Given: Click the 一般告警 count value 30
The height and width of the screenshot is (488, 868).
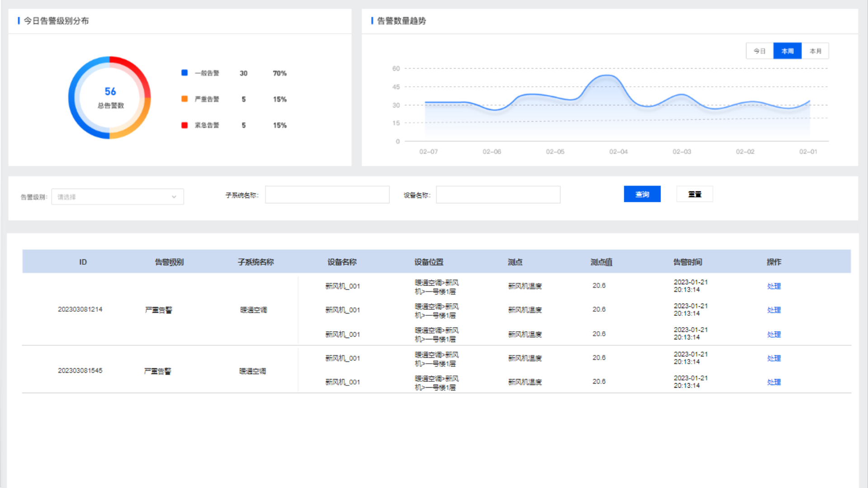Looking at the screenshot, I should (x=244, y=73).
